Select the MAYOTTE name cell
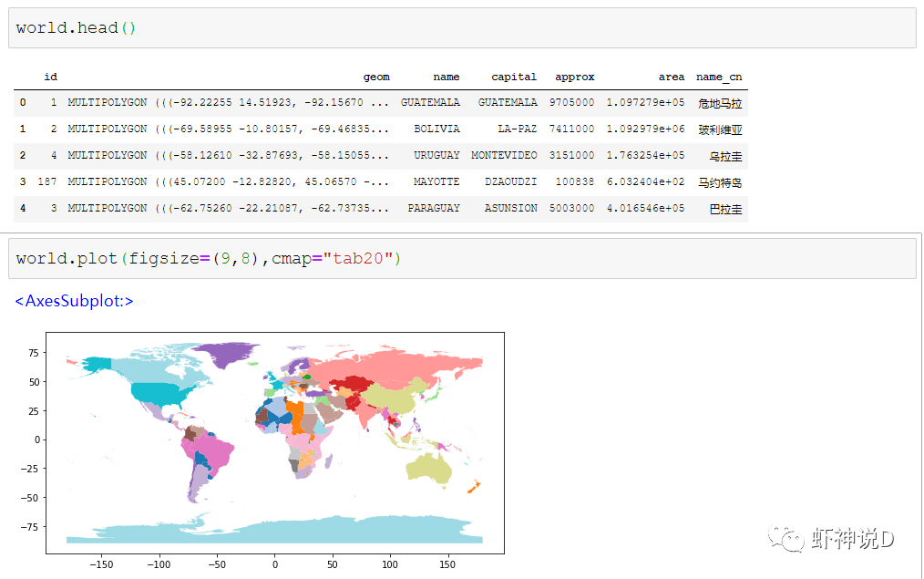The image size is (924, 579). pyautogui.click(x=436, y=181)
